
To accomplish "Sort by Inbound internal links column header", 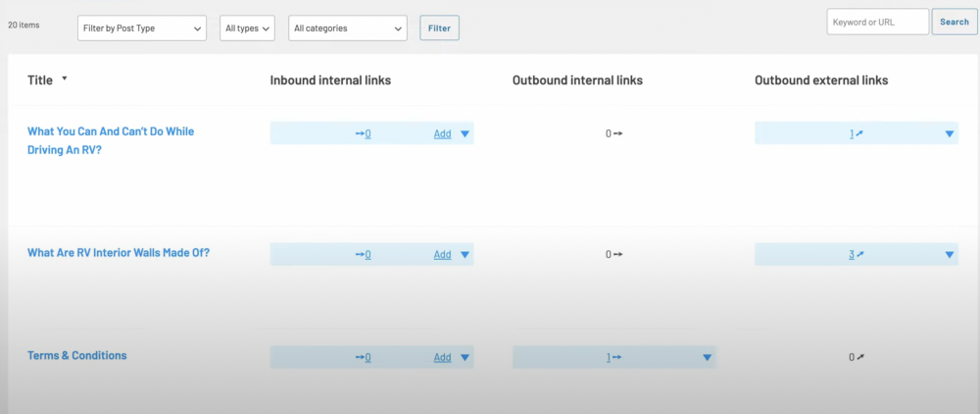I will click(x=330, y=79).
